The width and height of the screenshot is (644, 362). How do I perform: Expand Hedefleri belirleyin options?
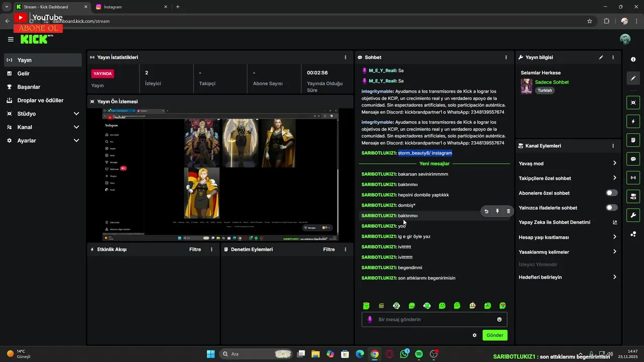568,277
